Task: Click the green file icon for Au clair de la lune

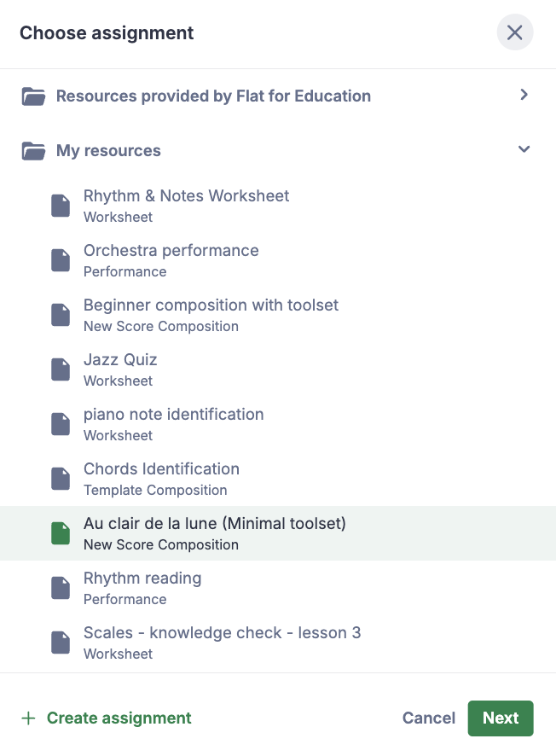Action: click(x=61, y=533)
